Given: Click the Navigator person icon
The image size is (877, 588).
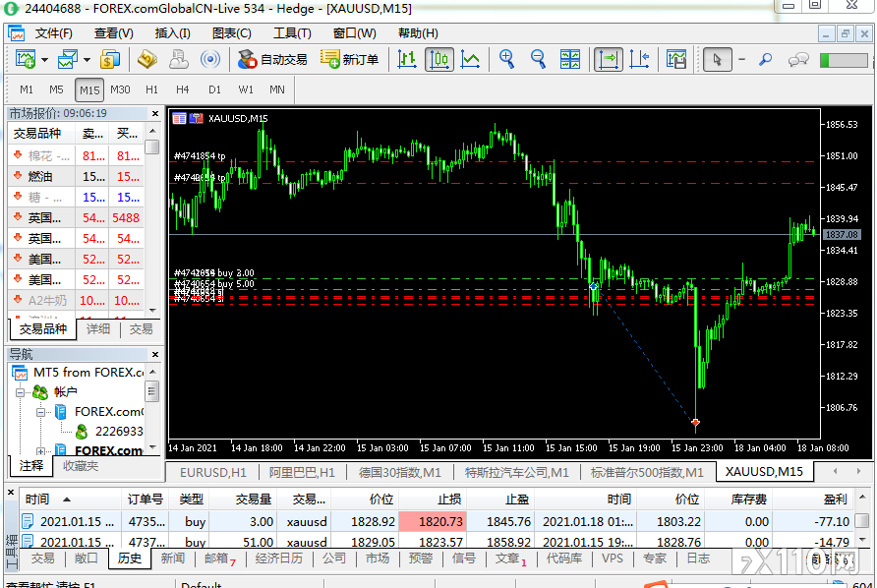Looking at the screenshot, I should pyautogui.click(x=179, y=59).
